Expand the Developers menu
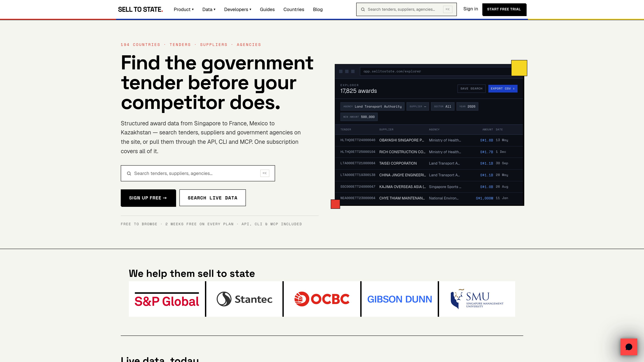The height and width of the screenshot is (362, 644). click(x=237, y=10)
